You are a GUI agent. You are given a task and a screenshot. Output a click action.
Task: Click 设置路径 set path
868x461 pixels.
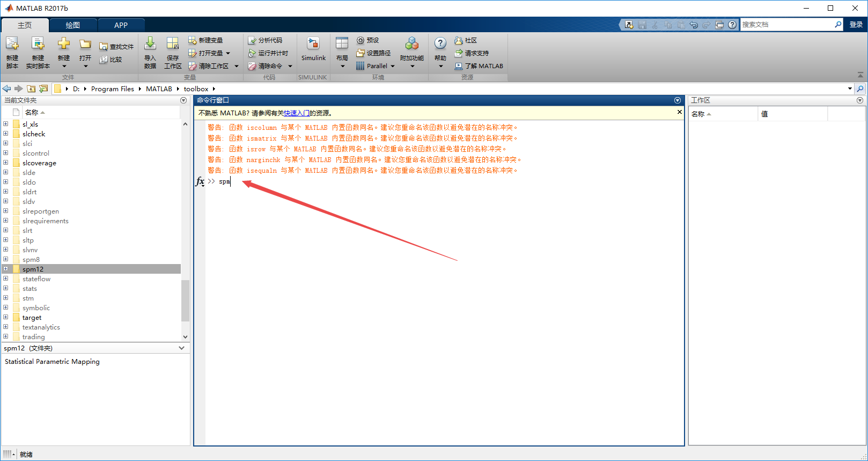(374, 53)
